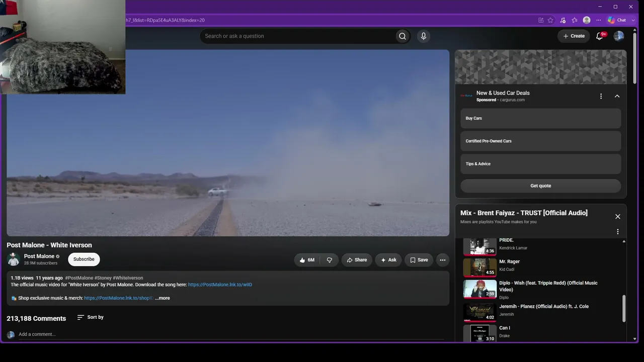Screen dimensions: 644x362
Task: Favorite this page with the star icon
Action: point(550,20)
